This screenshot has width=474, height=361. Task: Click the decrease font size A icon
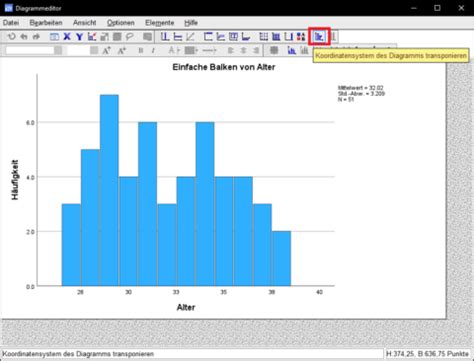coord(122,51)
